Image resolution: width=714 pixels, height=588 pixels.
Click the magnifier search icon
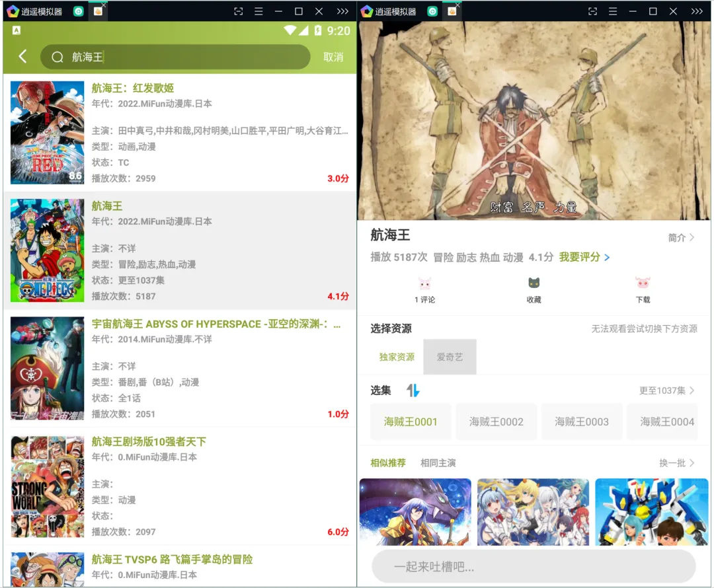(x=58, y=57)
